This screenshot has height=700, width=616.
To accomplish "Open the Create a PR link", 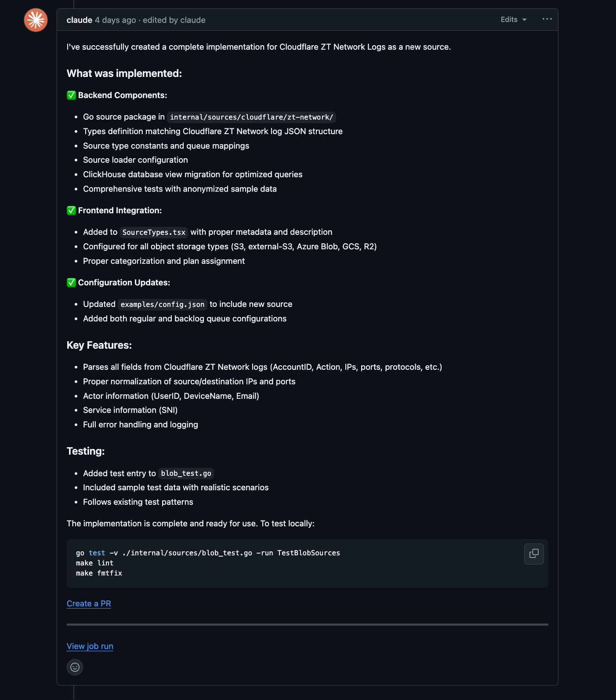I will point(89,604).
